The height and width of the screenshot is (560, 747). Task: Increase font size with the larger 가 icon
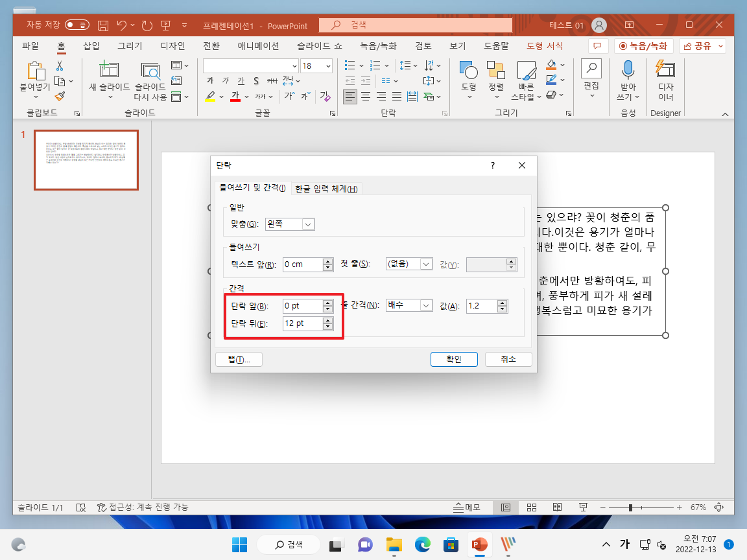[289, 96]
